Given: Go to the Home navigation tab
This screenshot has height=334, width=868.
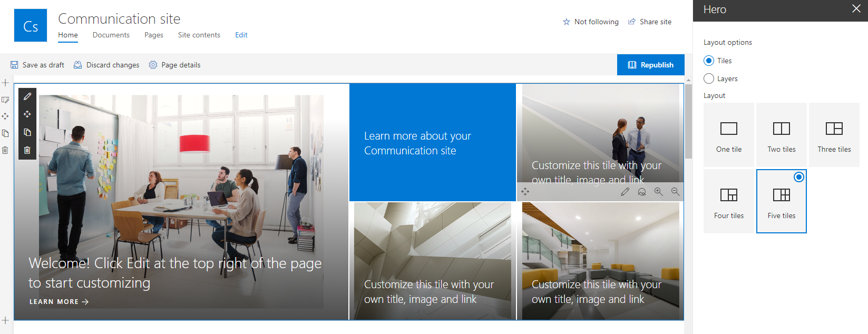Looking at the screenshot, I should (68, 35).
